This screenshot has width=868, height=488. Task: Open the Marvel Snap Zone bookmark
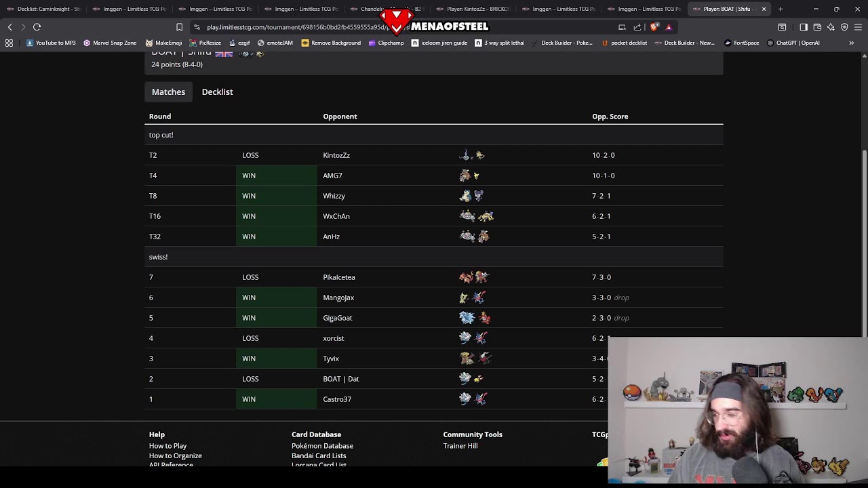(110, 43)
